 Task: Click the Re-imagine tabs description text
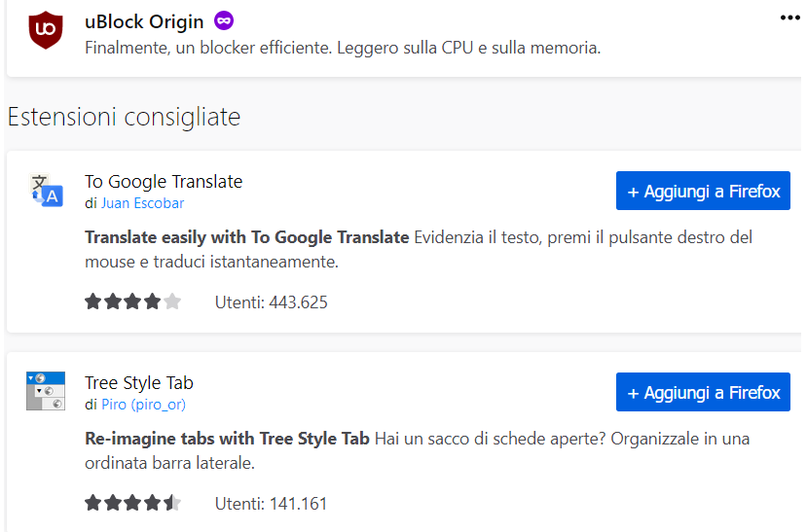(418, 450)
